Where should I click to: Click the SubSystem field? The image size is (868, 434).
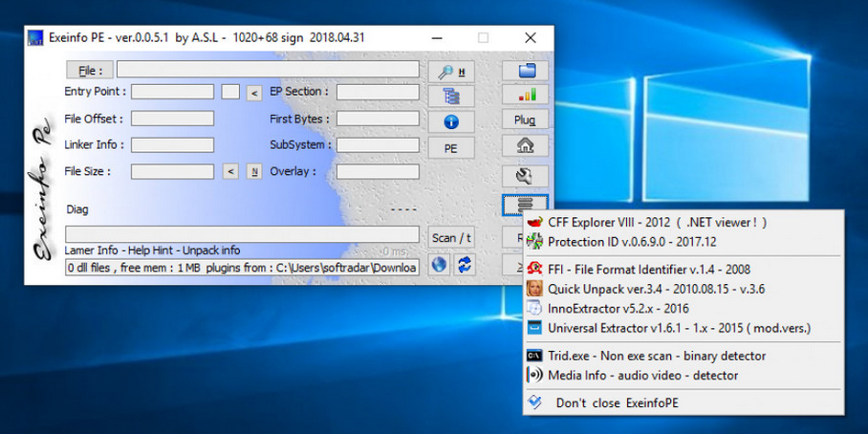[x=379, y=145]
